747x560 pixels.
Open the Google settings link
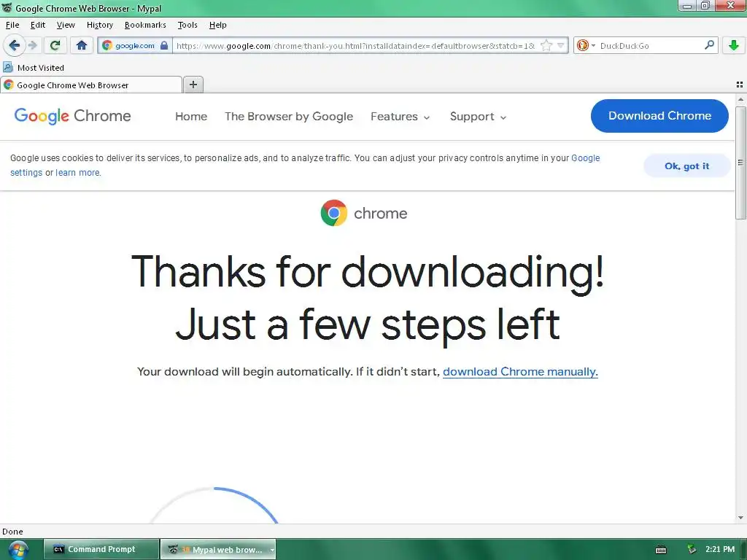tap(586, 158)
